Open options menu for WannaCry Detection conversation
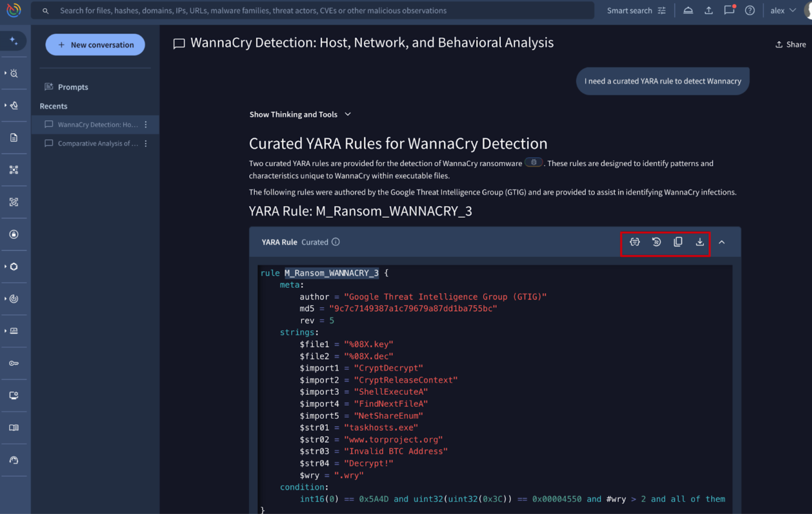 146,125
